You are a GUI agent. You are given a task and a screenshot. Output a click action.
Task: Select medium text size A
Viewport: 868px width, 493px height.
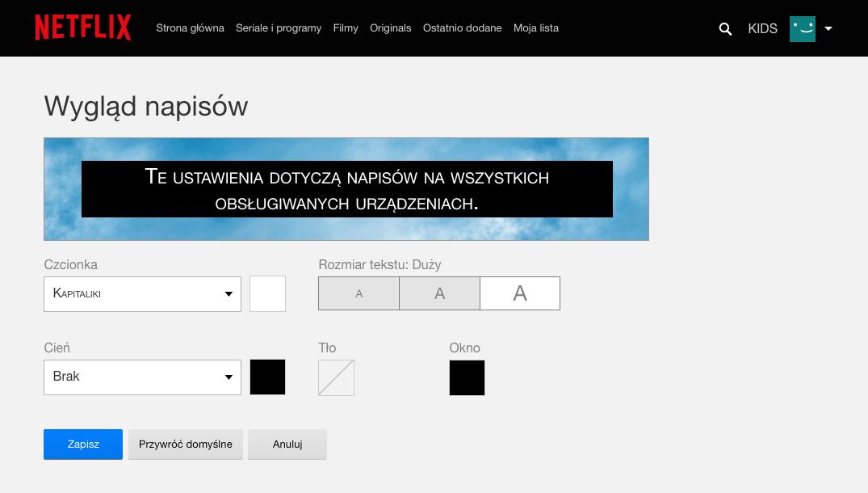coord(439,293)
